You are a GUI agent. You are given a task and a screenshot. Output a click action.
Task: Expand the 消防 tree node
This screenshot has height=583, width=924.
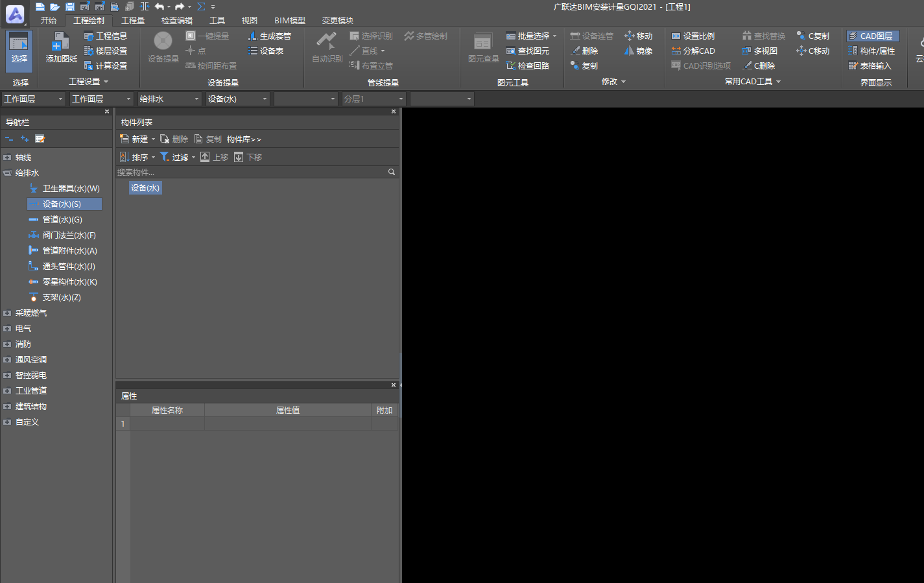point(7,344)
